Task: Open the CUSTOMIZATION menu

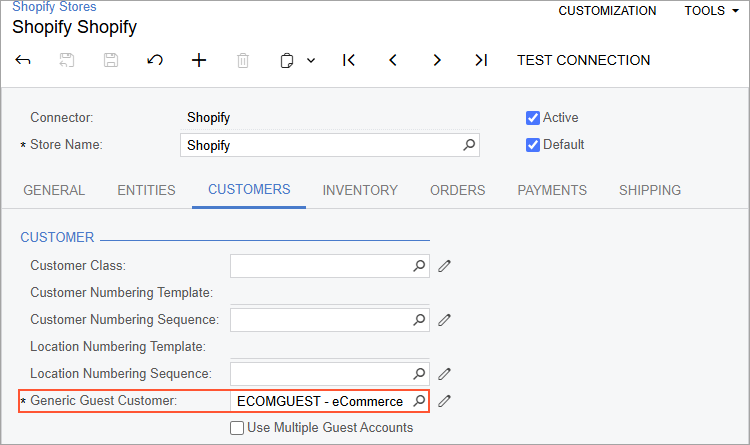Action: click(x=607, y=11)
